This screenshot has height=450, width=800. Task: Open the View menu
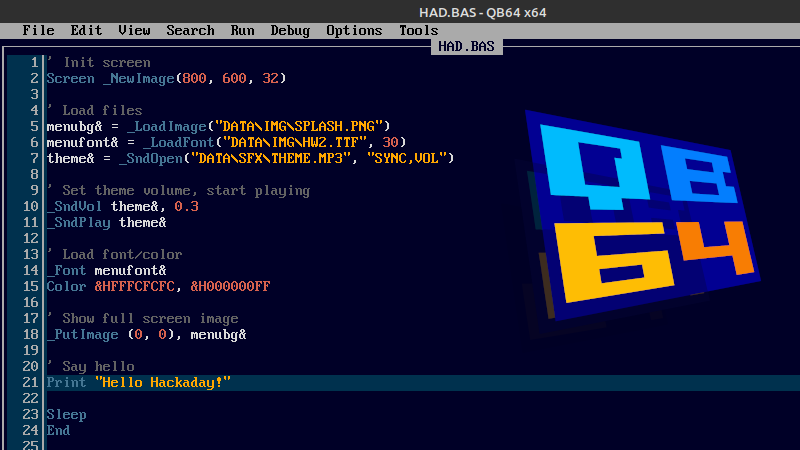pyautogui.click(x=134, y=30)
